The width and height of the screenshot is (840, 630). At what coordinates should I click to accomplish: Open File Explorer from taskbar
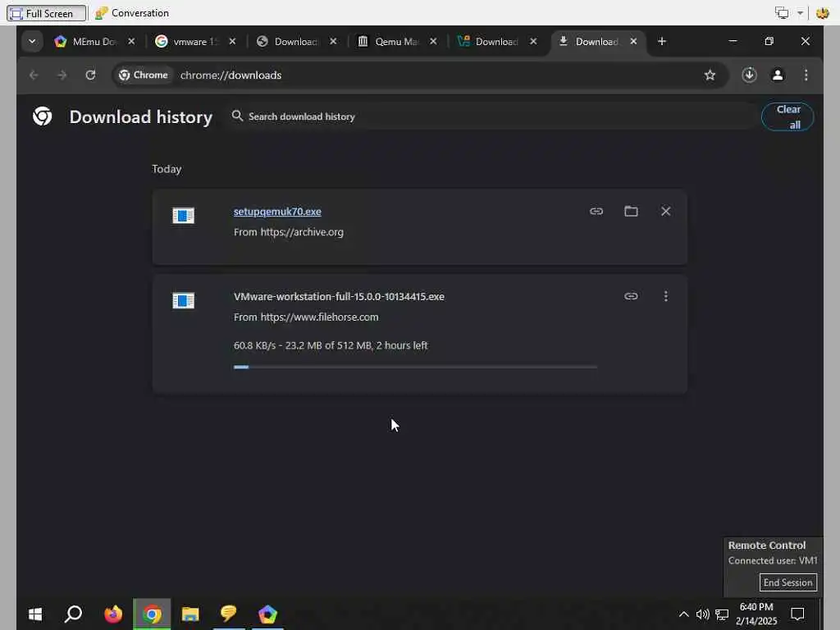(190, 614)
